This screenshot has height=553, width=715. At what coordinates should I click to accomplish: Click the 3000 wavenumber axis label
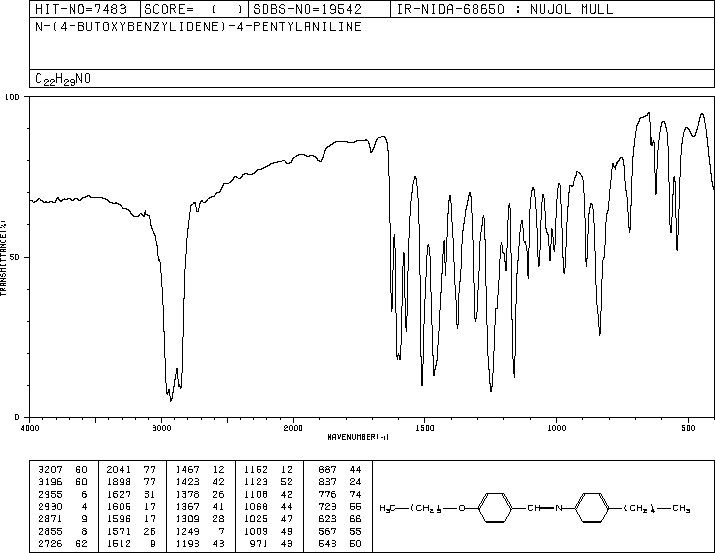coord(161,428)
